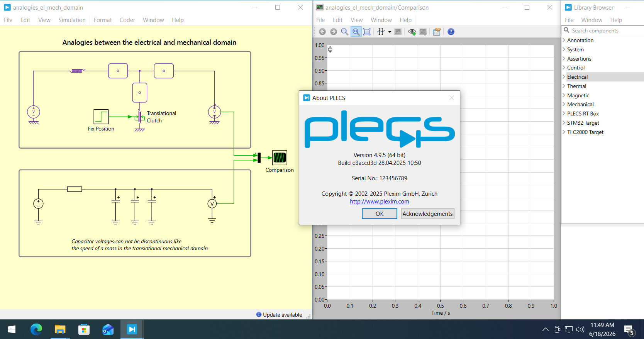This screenshot has height=339, width=644.
Task: Expand the Thermal library category
Action: (x=564, y=86)
